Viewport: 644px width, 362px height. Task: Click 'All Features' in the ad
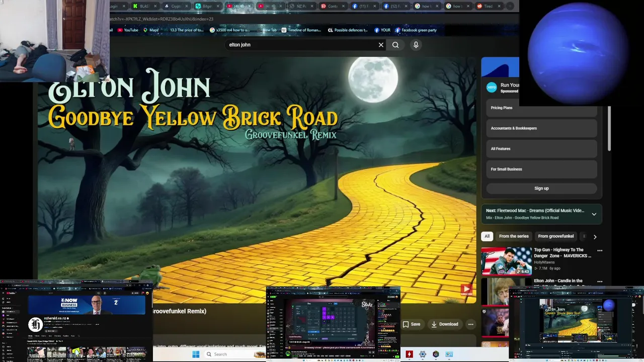(x=541, y=149)
